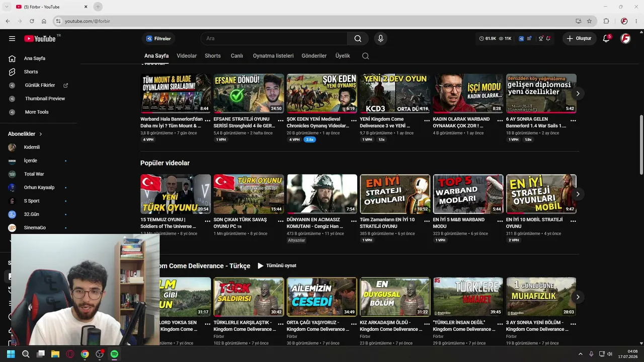This screenshot has width=644, height=362.
Task: Open options for the Stronghold 4 video
Action: pyautogui.click(x=281, y=121)
